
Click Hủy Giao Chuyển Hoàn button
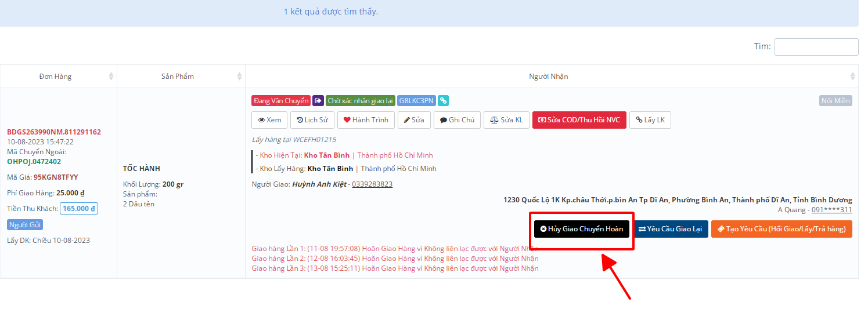[x=582, y=229]
